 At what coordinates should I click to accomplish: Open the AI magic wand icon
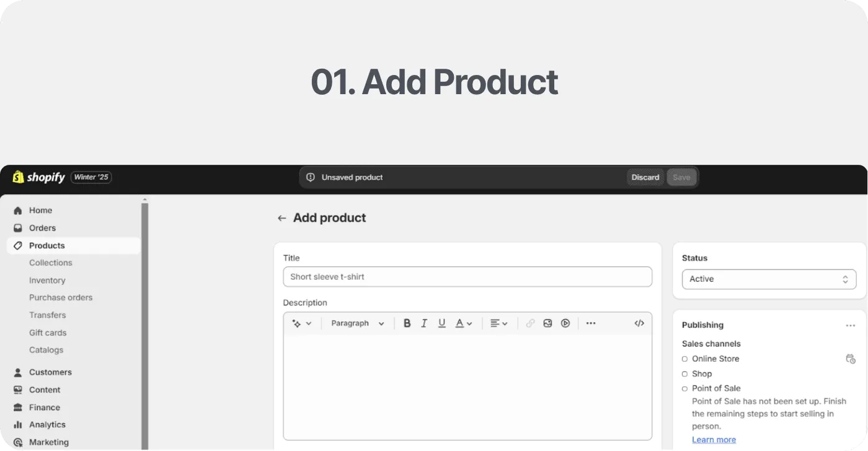[298, 323]
